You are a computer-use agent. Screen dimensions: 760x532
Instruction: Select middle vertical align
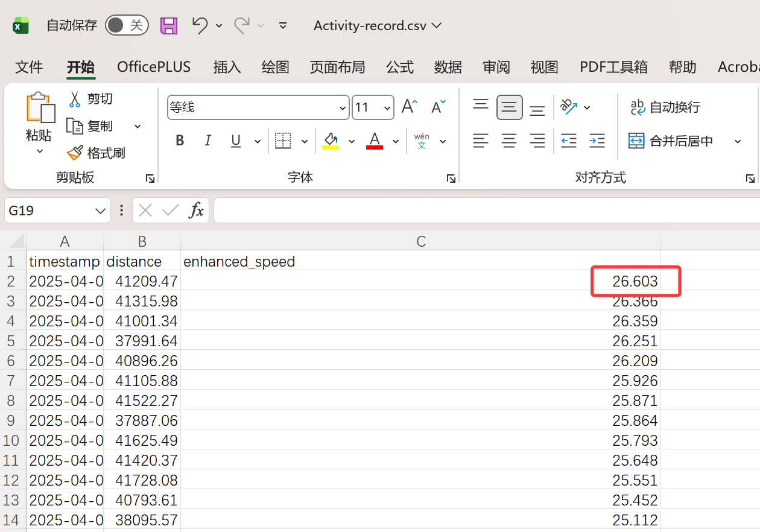pos(510,107)
